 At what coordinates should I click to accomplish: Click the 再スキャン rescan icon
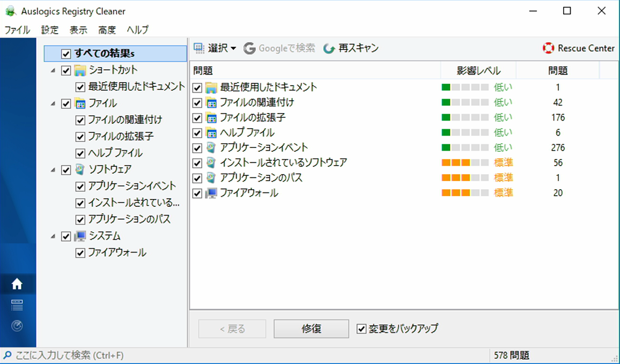(x=329, y=48)
